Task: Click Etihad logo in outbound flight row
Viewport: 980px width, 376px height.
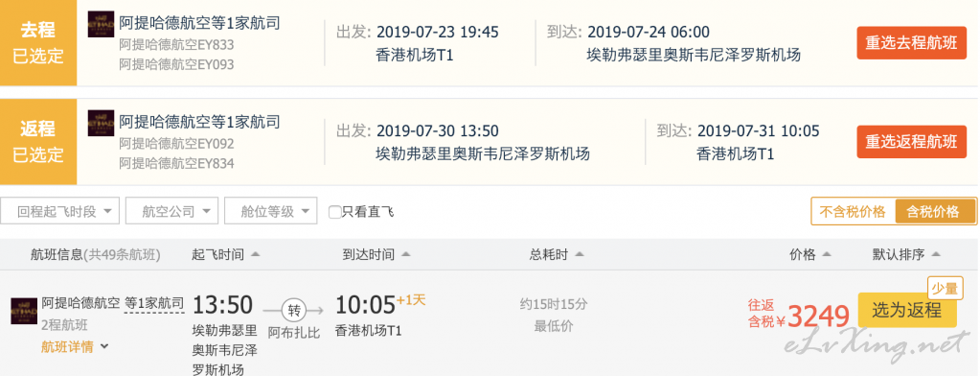Action: (101, 24)
